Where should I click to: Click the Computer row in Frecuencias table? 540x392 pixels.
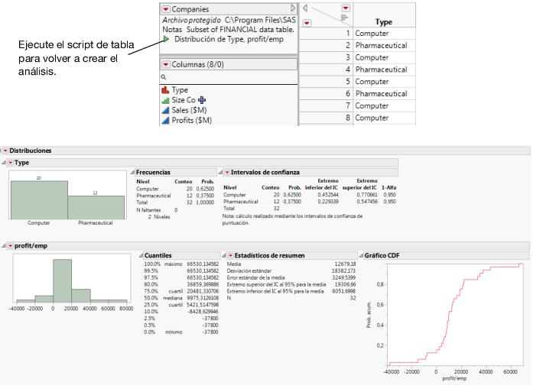click(x=175, y=189)
